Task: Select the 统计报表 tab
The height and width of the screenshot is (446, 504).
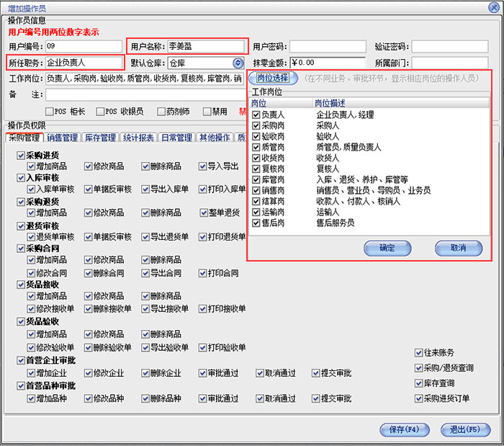Action: [x=139, y=138]
